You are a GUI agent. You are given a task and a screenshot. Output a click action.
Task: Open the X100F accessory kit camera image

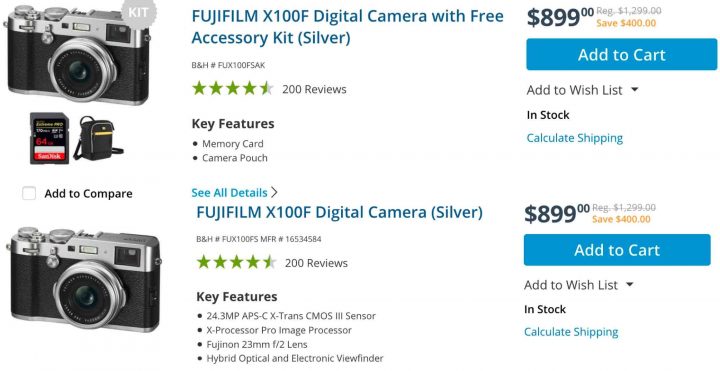(x=77, y=55)
